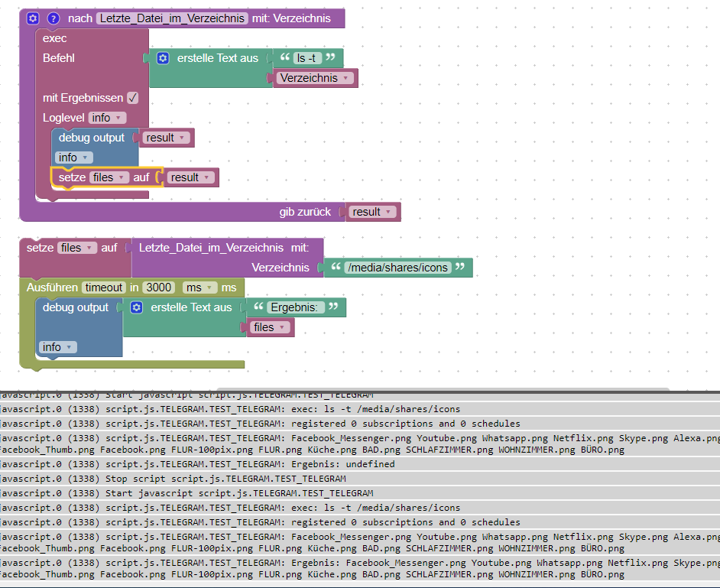Edit the 'ls -t' text field
The height and width of the screenshot is (588, 720).
click(306, 58)
